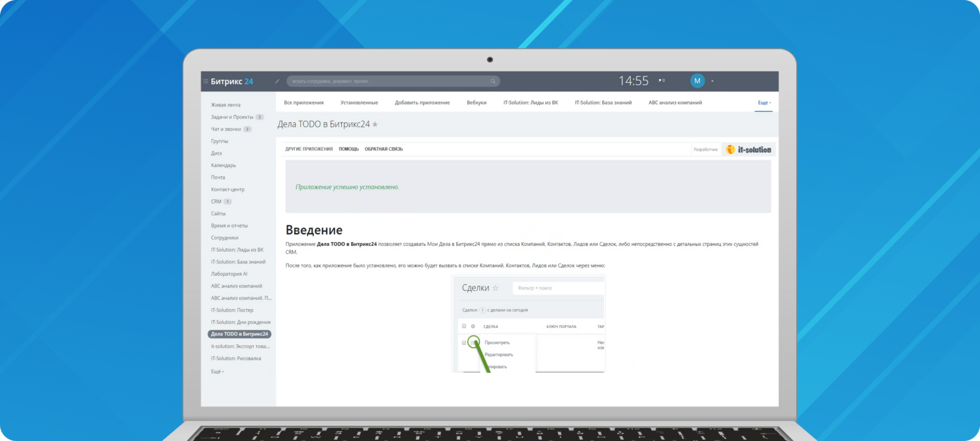Screen dimensions: 980x441
Task: Open ABC анализ компаний sidebar item
Action: pos(236,286)
